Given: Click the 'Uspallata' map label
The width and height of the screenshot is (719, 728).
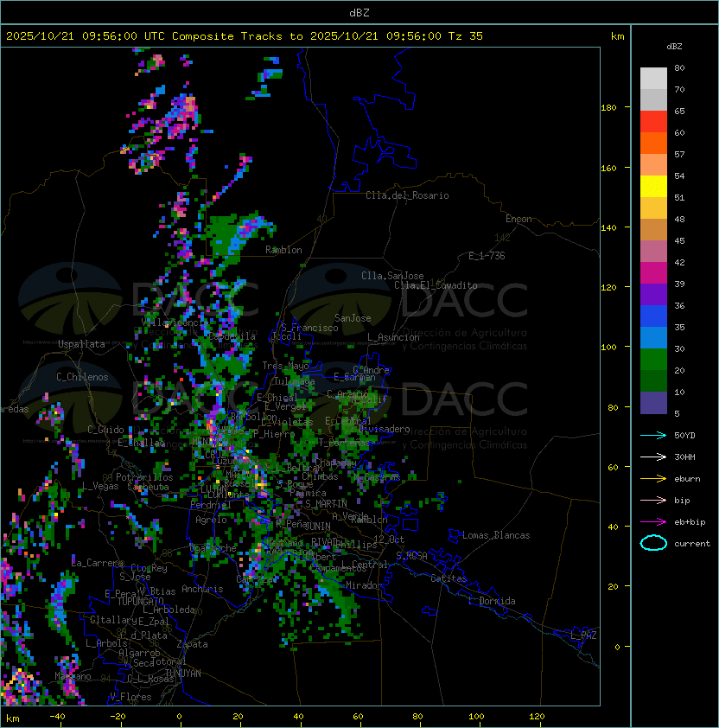Looking at the screenshot, I should click(82, 344).
